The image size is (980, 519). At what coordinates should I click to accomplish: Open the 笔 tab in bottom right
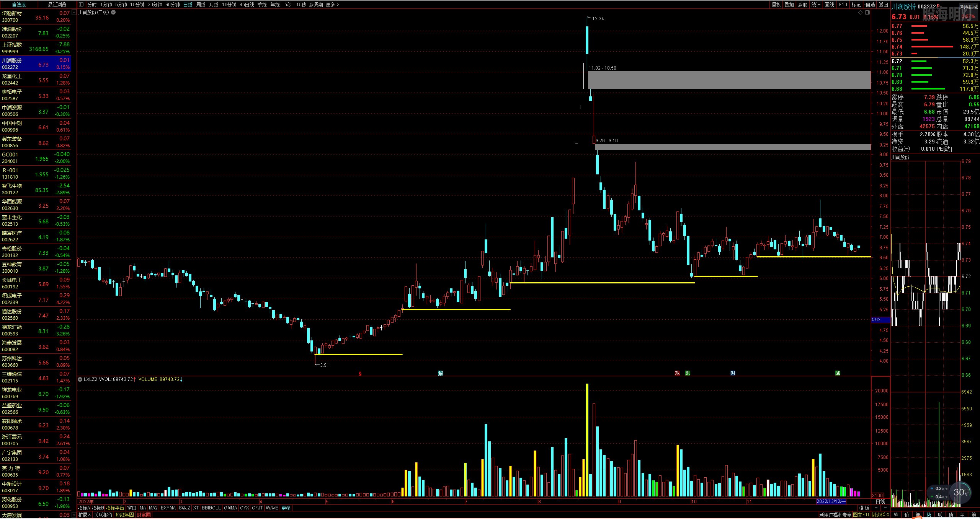896,515
